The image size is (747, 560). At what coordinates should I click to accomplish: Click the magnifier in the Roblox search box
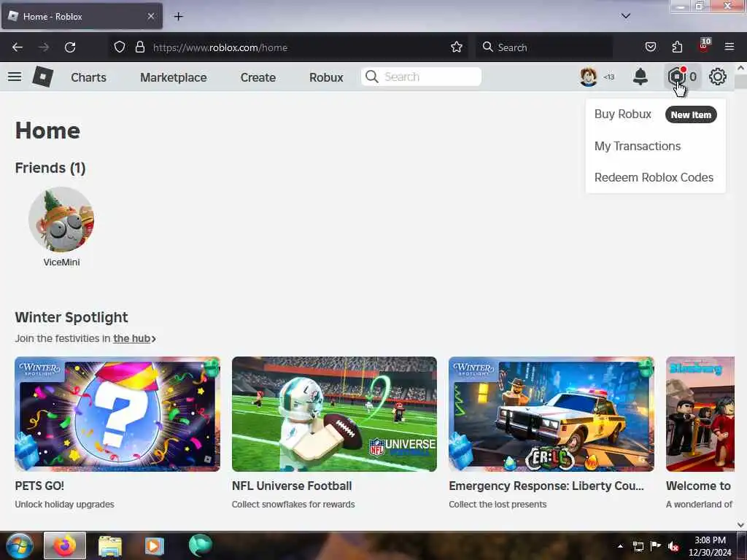click(371, 77)
